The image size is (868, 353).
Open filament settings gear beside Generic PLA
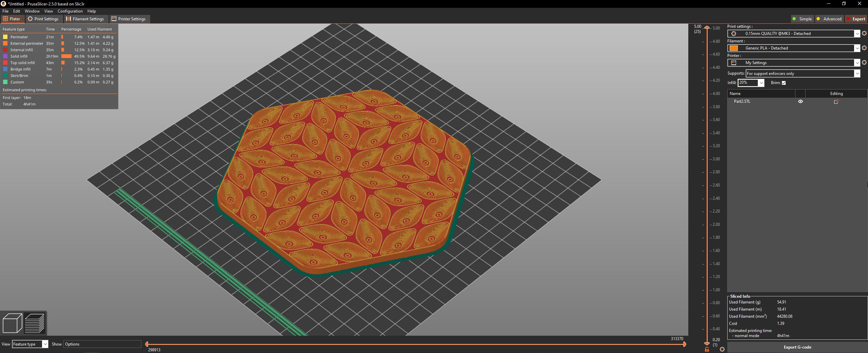pyautogui.click(x=864, y=48)
